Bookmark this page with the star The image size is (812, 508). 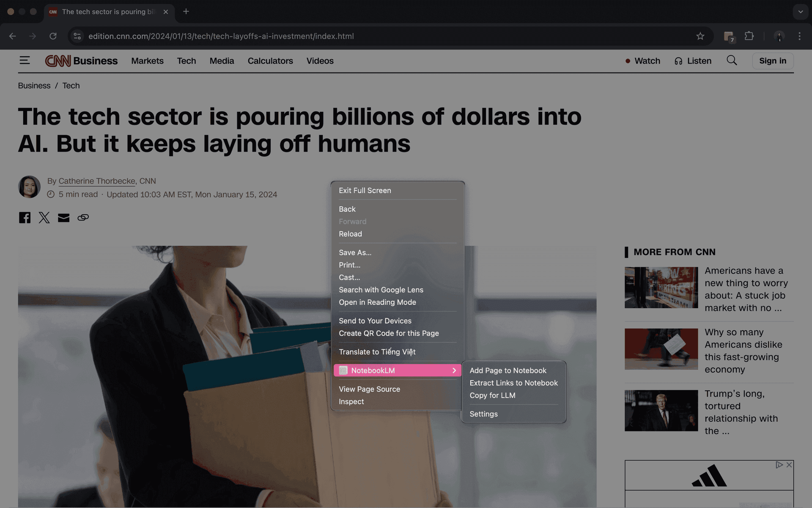click(701, 36)
